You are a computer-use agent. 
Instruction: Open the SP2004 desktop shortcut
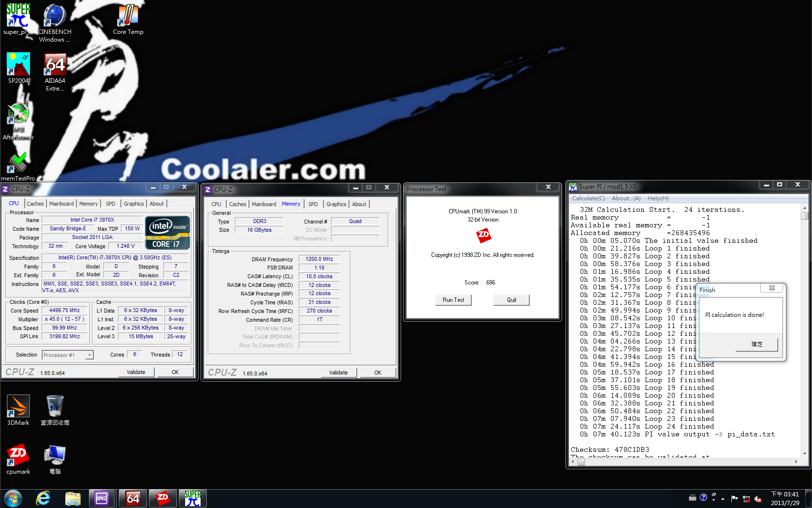(x=18, y=68)
